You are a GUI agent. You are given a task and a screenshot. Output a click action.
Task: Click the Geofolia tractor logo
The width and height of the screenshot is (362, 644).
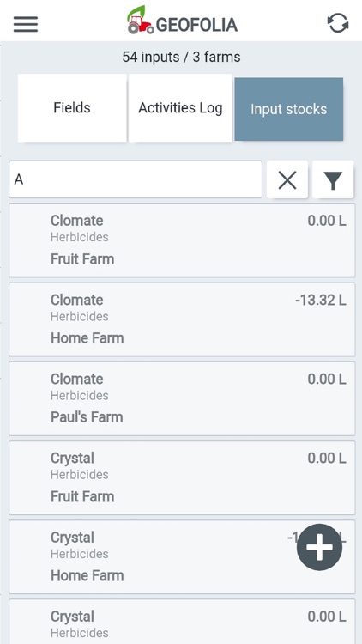pyautogui.click(x=140, y=20)
